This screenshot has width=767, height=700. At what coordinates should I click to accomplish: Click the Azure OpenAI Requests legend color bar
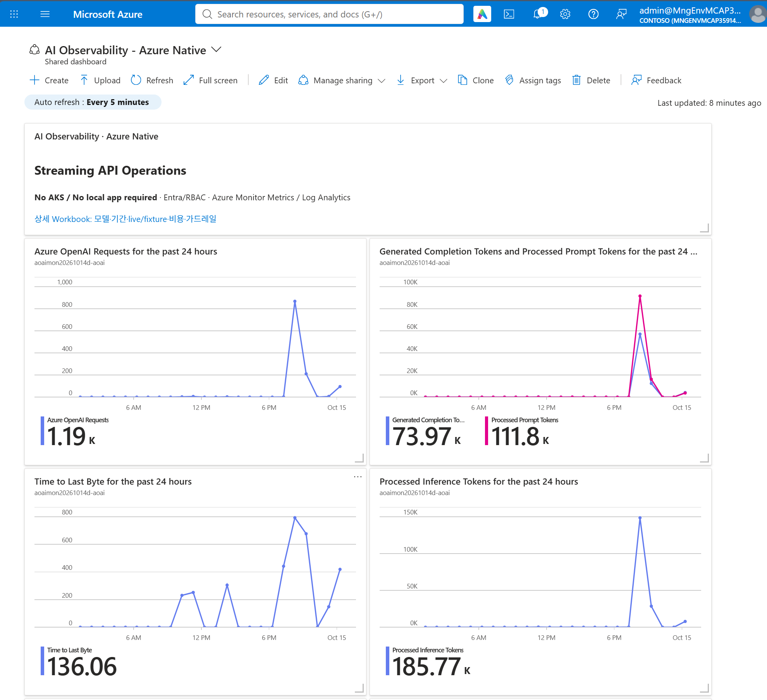42,431
